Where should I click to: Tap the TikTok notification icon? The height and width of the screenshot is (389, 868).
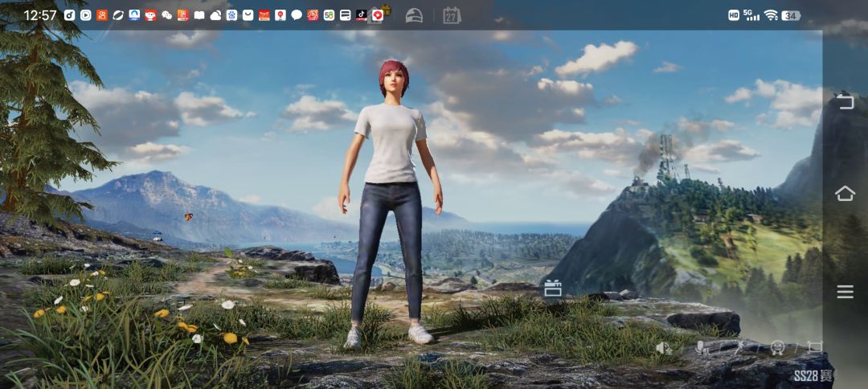[361, 15]
